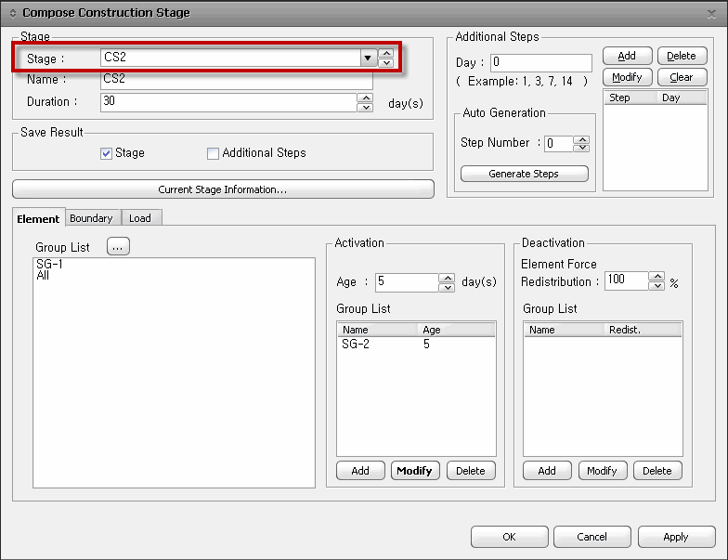This screenshot has height=560, width=728.
Task: Click the Day input field
Action: tap(540, 63)
